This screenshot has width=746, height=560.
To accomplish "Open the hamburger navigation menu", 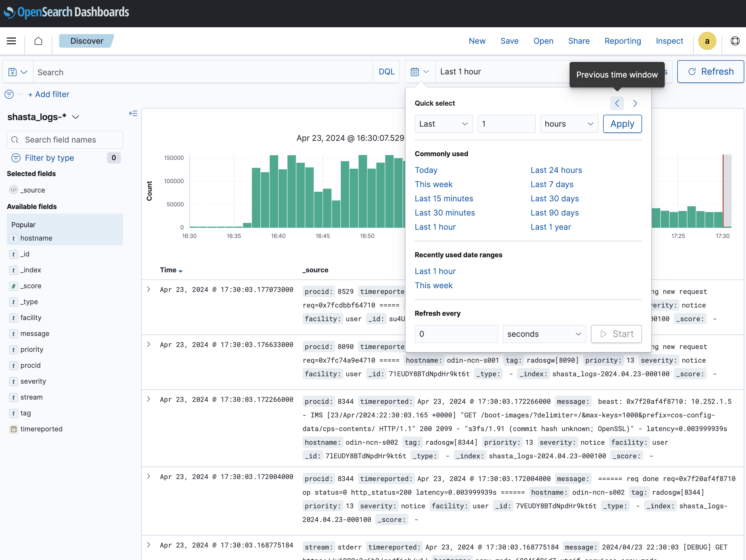I will click(11, 41).
